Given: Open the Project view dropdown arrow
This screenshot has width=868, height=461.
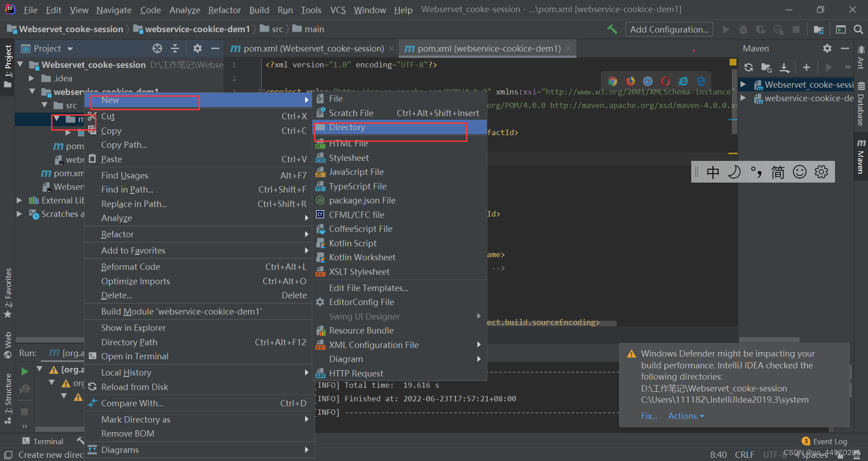Looking at the screenshot, I should click(x=70, y=49).
